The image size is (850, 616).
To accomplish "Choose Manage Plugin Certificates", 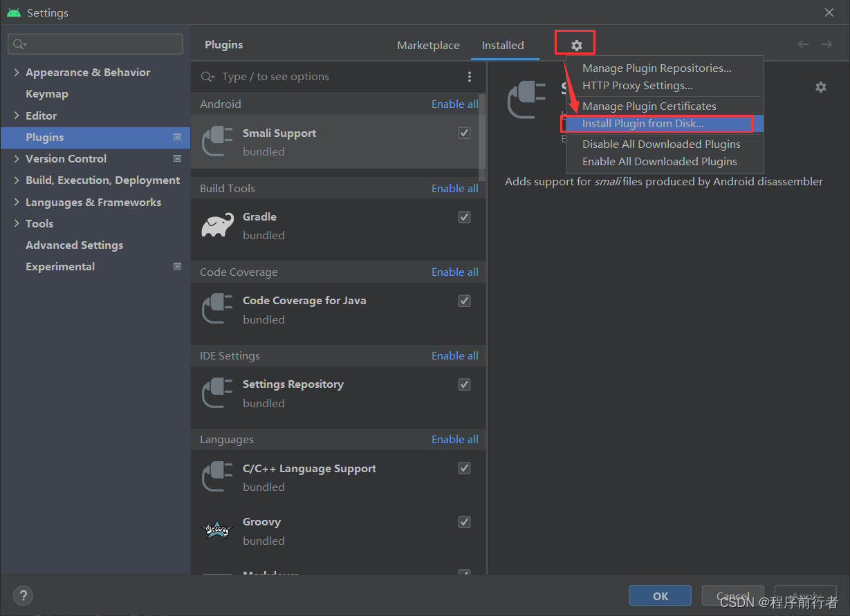I will [x=665, y=106].
